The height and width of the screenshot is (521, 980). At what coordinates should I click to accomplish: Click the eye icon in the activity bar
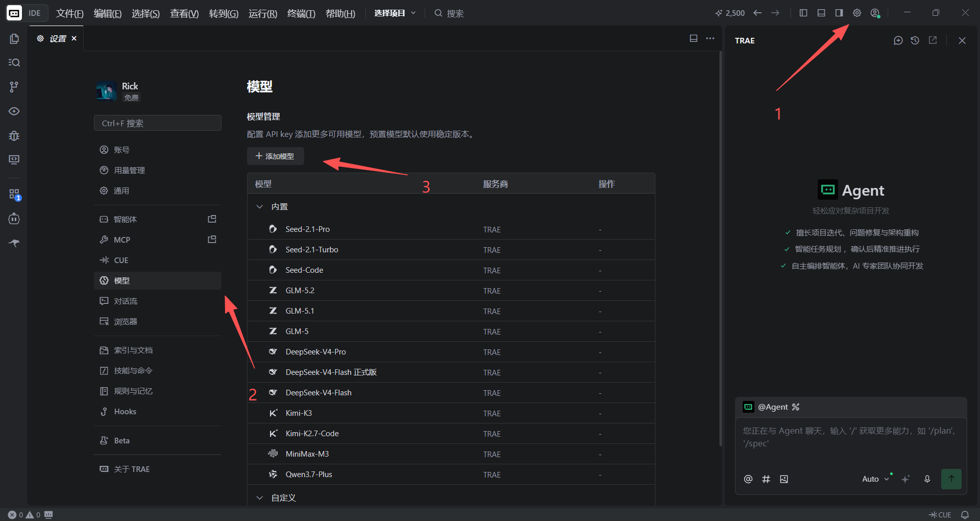pyautogui.click(x=14, y=111)
